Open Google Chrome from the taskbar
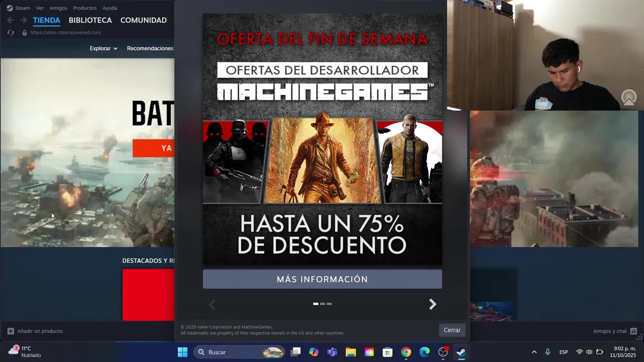The height and width of the screenshot is (362, 644). point(406,352)
